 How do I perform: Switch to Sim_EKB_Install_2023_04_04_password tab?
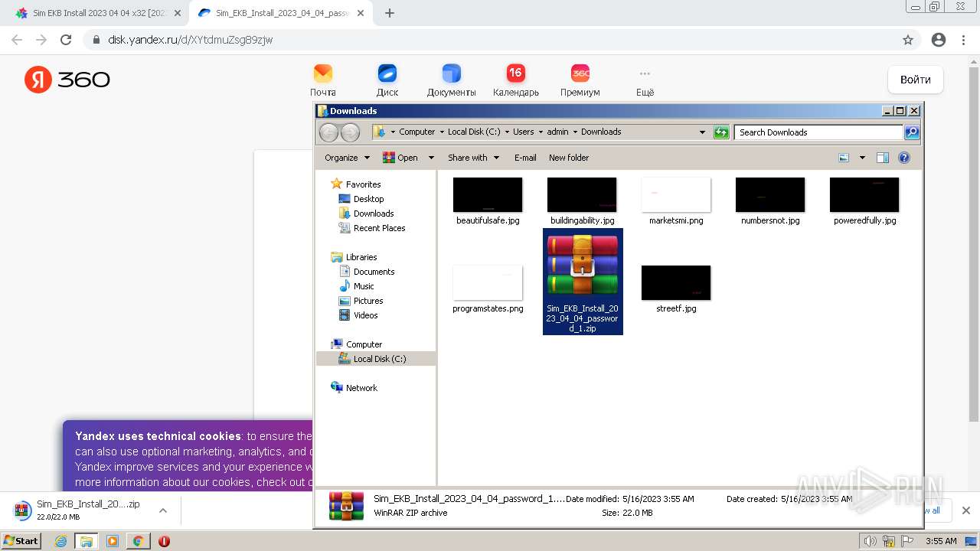[282, 13]
